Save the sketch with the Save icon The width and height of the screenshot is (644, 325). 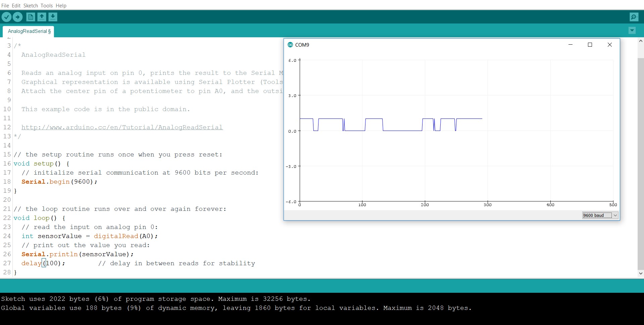pos(53,17)
